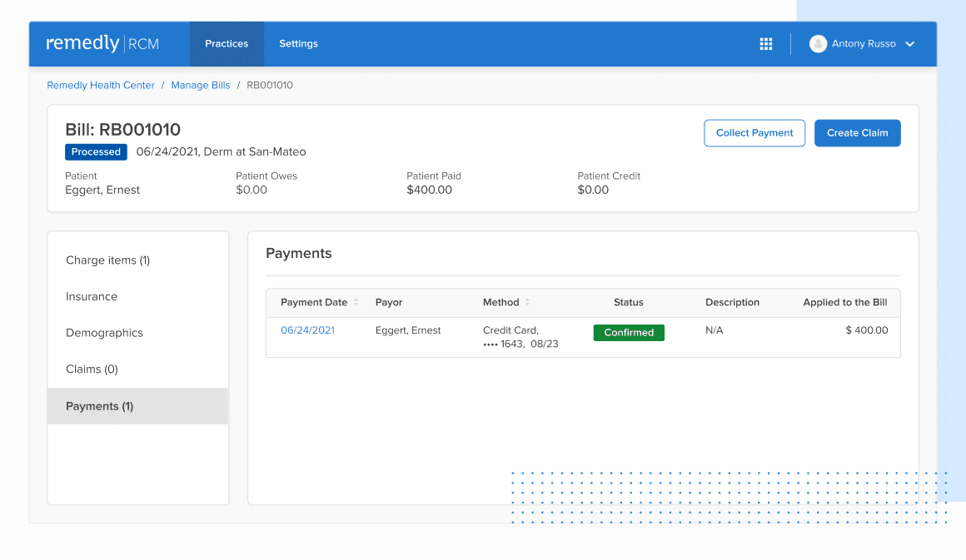966x560 pixels.
Task: Click the Bill: RB001010 title
Action: pyautogui.click(x=123, y=130)
